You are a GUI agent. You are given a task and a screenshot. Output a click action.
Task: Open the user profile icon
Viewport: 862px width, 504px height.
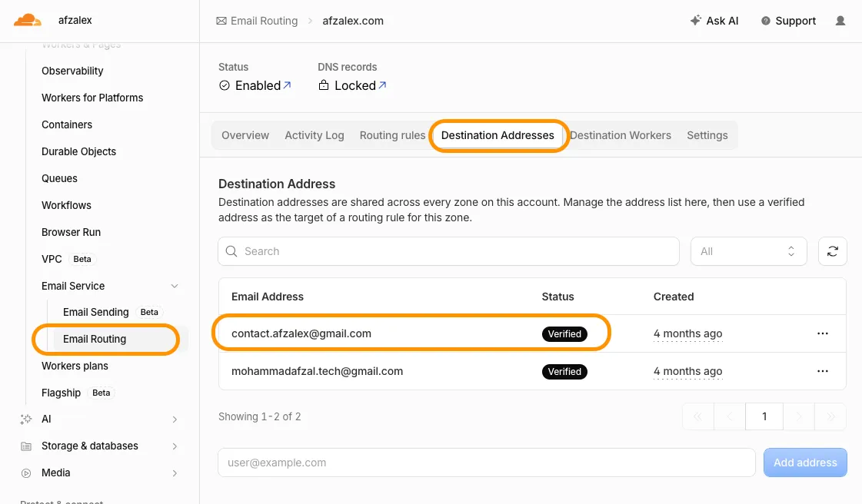pos(840,21)
